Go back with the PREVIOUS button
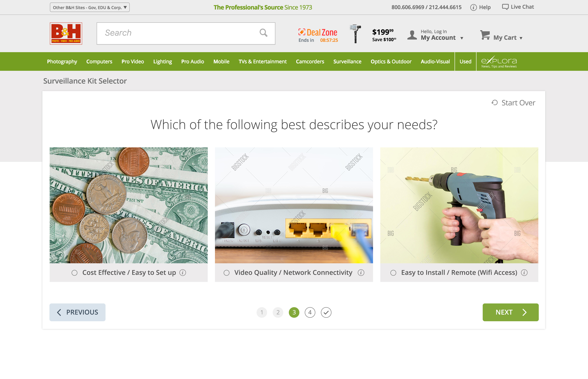This screenshot has height=379, width=588. pyautogui.click(x=77, y=312)
